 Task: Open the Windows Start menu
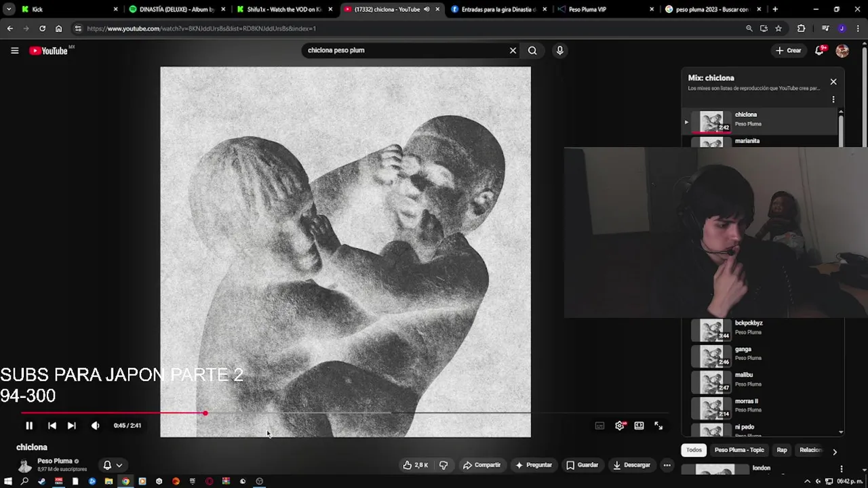point(7,481)
